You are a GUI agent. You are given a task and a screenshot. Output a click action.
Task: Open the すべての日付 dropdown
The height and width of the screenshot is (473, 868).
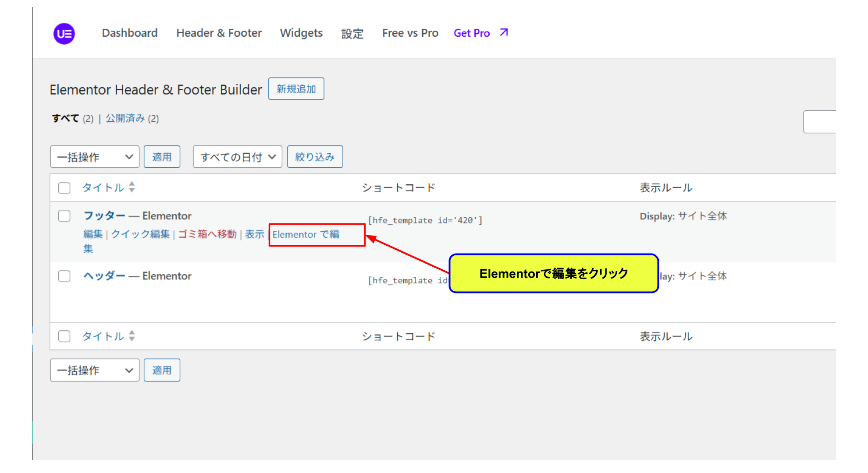238,157
